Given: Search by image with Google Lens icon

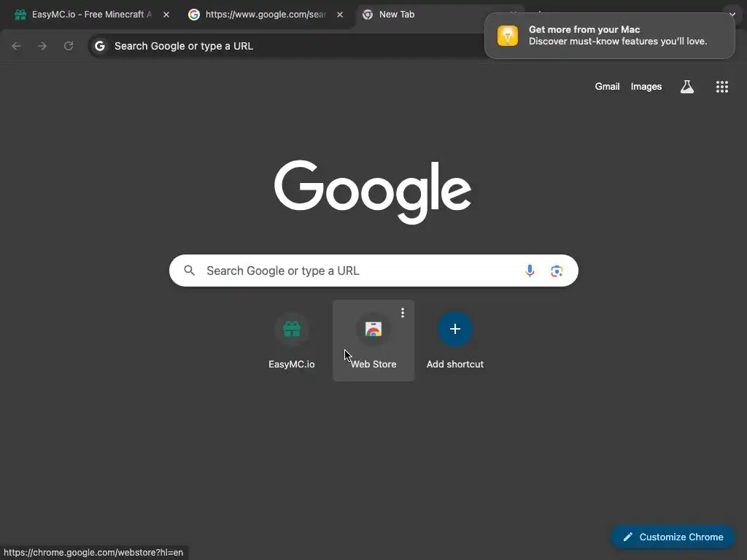Looking at the screenshot, I should [x=557, y=271].
